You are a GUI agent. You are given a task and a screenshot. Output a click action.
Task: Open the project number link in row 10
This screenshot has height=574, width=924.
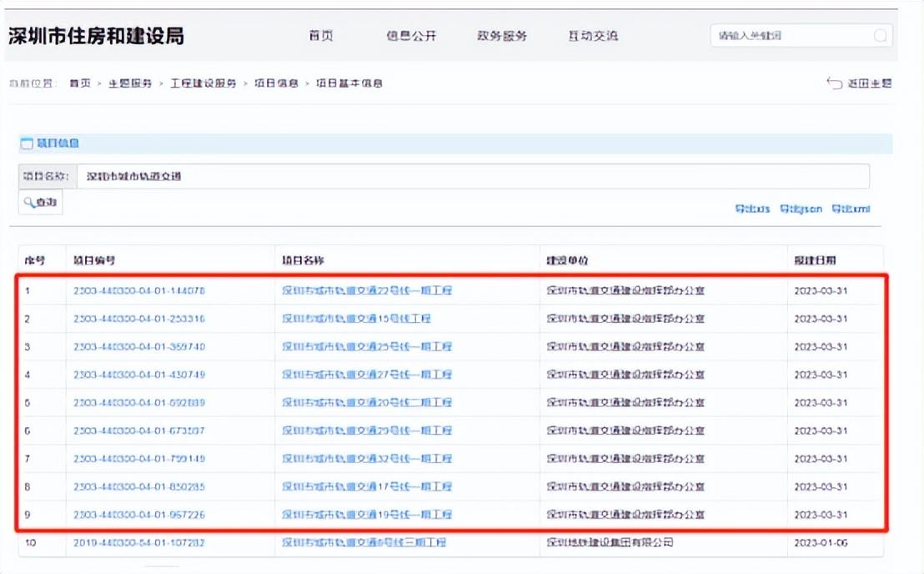[139, 542]
